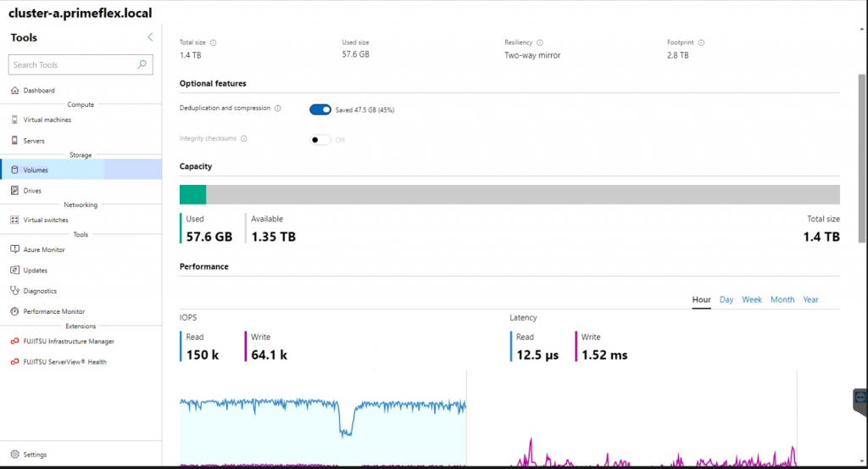Screen dimensions: 868x469
Task: Click the Virtual machines icon in sidebar
Action: tap(14, 120)
